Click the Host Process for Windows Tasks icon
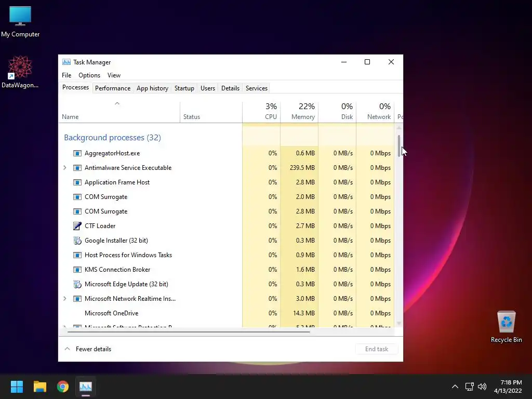 (77, 255)
